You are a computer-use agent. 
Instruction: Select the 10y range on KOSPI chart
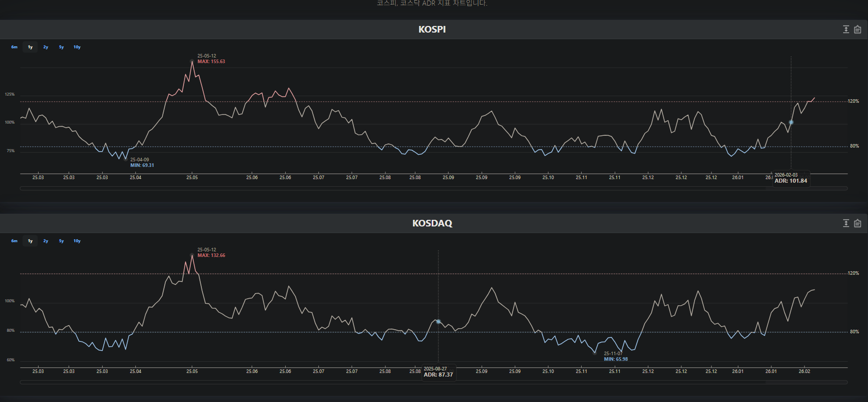coord(77,47)
